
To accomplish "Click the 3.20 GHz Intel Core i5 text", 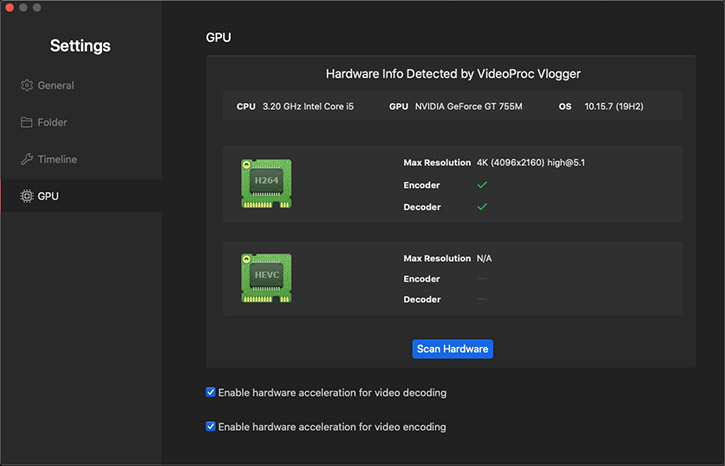I will pyautogui.click(x=308, y=106).
